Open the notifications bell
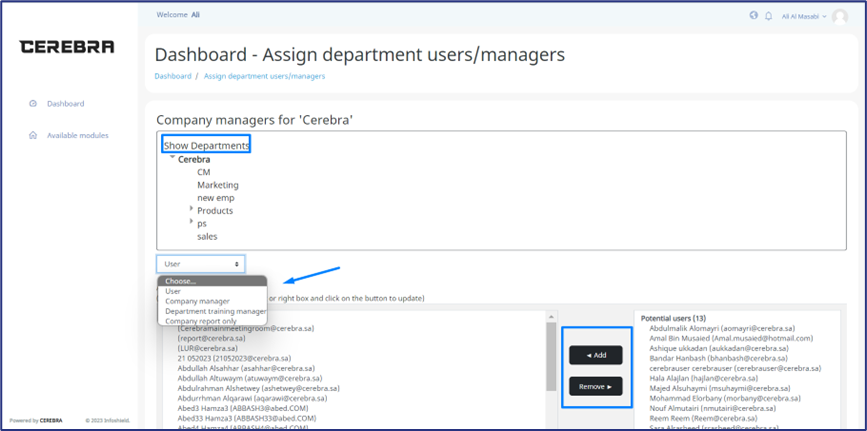 coord(768,16)
